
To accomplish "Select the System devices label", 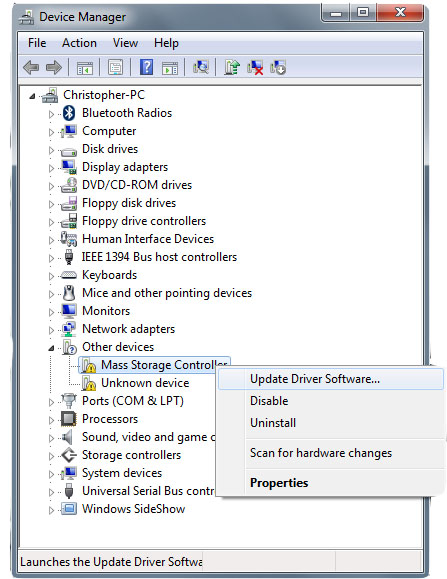I will point(122,473).
